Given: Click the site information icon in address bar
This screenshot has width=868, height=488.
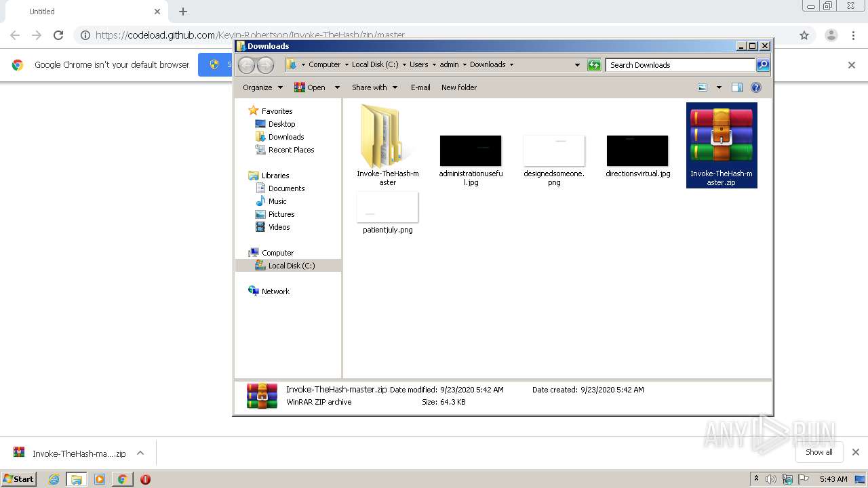Looking at the screenshot, I should coord(85,35).
